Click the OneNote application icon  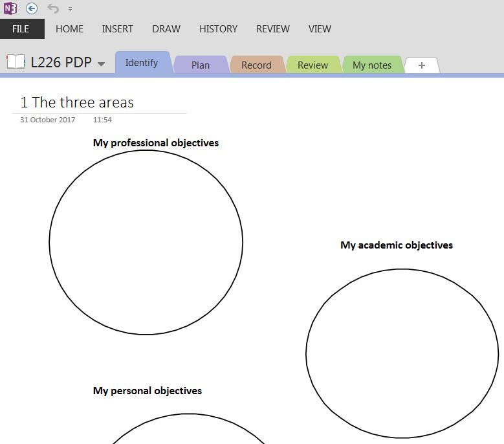coord(10,8)
